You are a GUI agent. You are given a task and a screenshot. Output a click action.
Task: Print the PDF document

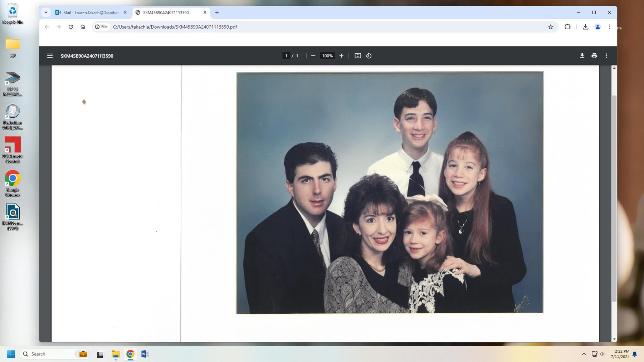[594, 56]
